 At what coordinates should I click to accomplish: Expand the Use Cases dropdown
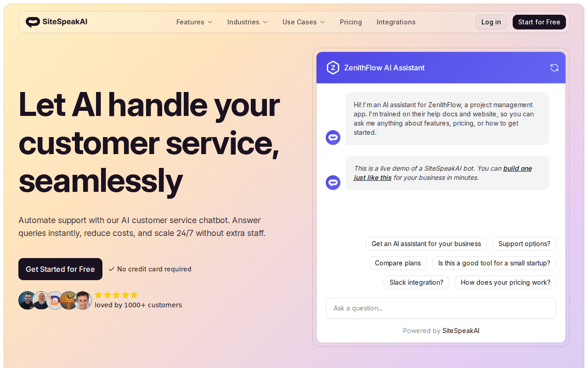[303, 22]
